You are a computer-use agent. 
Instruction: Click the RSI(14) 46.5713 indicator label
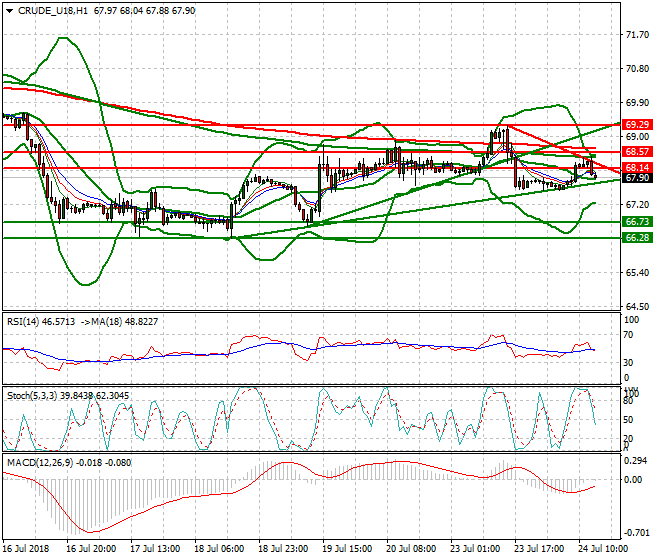pyautogui.click(x=41, y=322)
